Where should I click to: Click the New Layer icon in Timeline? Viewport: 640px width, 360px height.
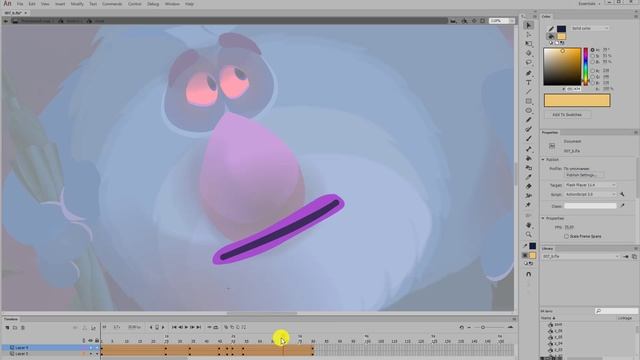click(x=7, y=328)
